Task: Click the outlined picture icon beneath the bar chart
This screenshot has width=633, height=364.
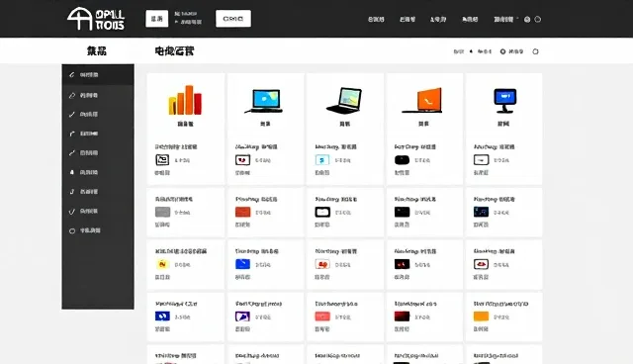Action: (x=162, y=160)
